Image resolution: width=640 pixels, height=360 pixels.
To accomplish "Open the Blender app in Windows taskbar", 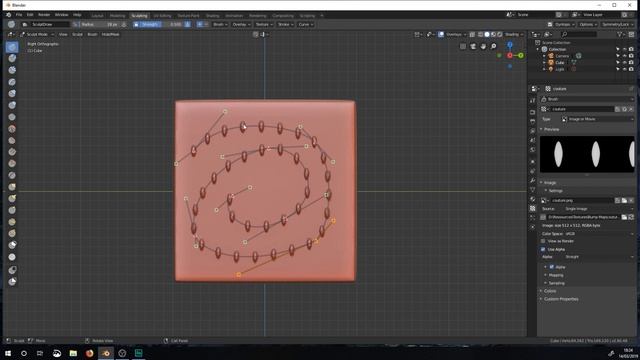I will (x=106, y=353).
